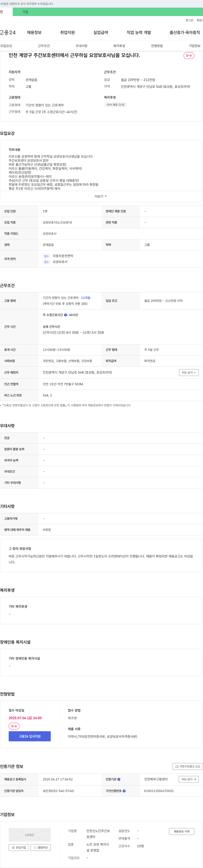Click the 인천신노인주간보호센터 company name
The height and width of the screenshot is (868, 203).
(98, 834)
